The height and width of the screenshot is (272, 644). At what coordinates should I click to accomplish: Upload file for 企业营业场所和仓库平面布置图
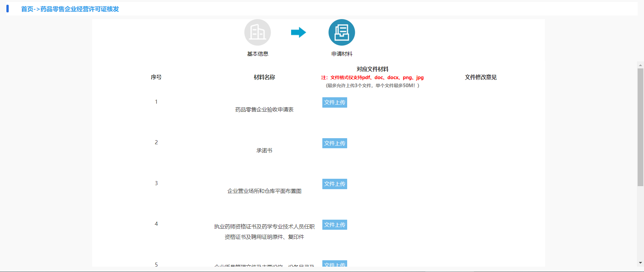[334, 184]
